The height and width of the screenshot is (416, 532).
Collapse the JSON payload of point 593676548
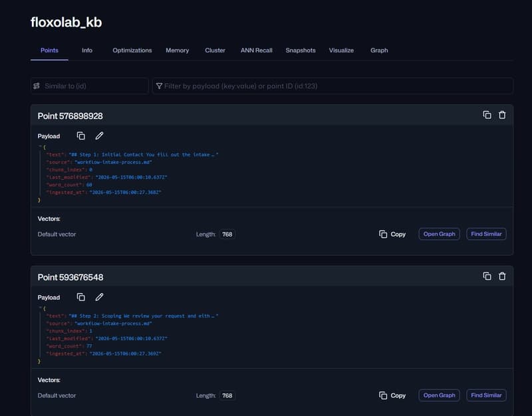click(x=40, y=308)
